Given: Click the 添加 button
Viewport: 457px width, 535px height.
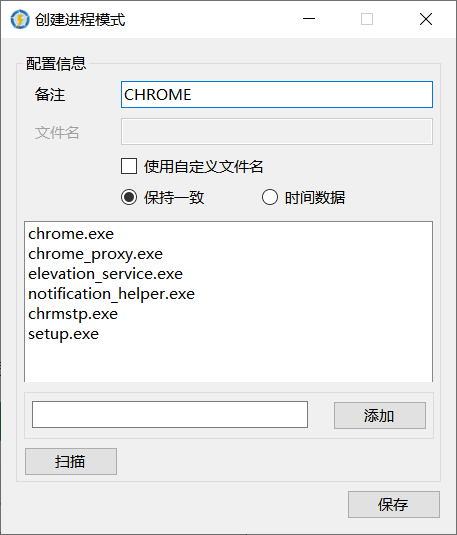Looking at the screenshot, I should (x=380, y=415).
